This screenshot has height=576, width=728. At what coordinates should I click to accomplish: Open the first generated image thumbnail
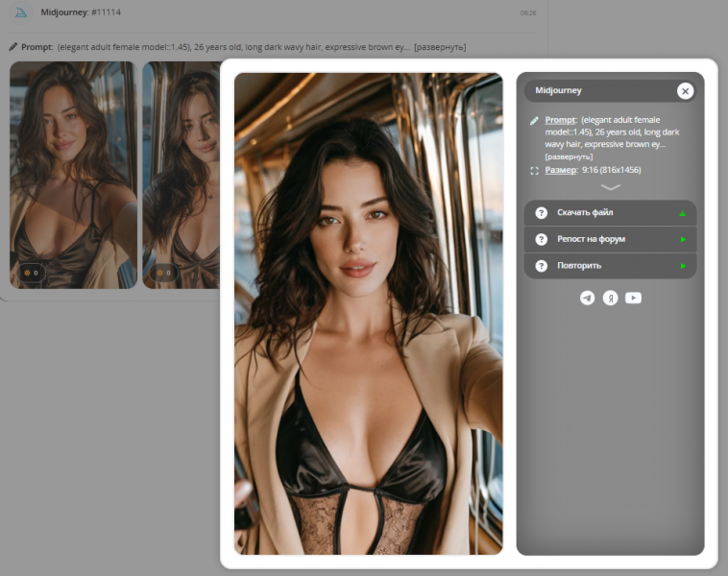(x=73, y=175)
